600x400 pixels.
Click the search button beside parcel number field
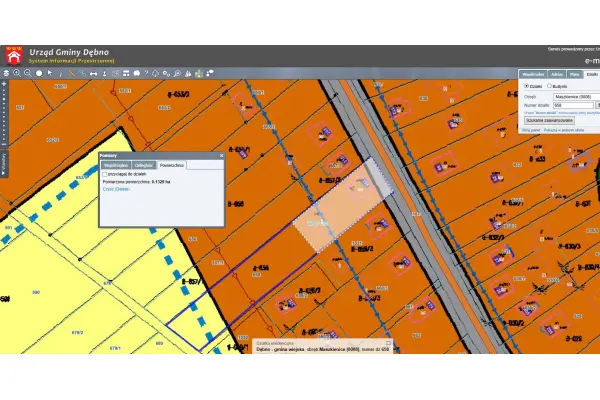[598, 105]
